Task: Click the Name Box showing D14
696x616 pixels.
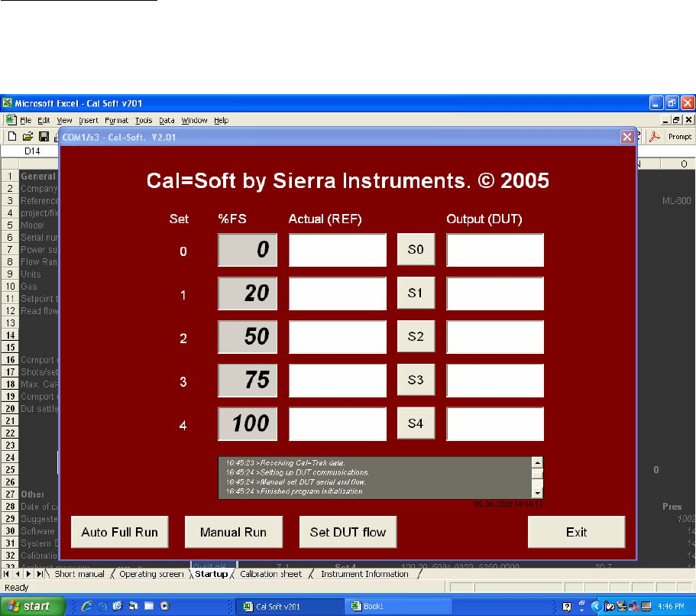Action: [x=31, y=151]
